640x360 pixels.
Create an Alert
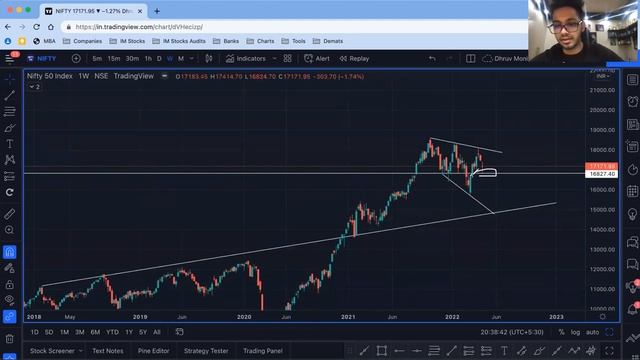(x=317, y=58)
